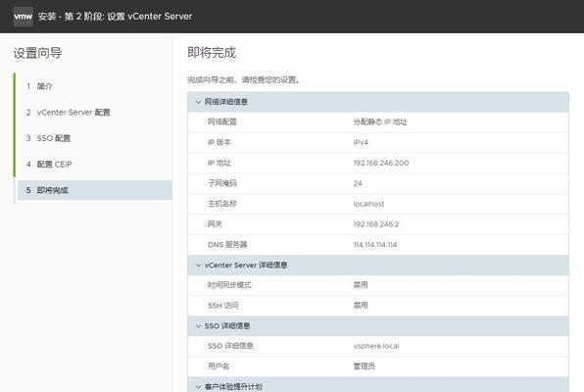584x392 pixels.
Task: Click the value 分配静态 IP 地址
Action: point(380,122)
